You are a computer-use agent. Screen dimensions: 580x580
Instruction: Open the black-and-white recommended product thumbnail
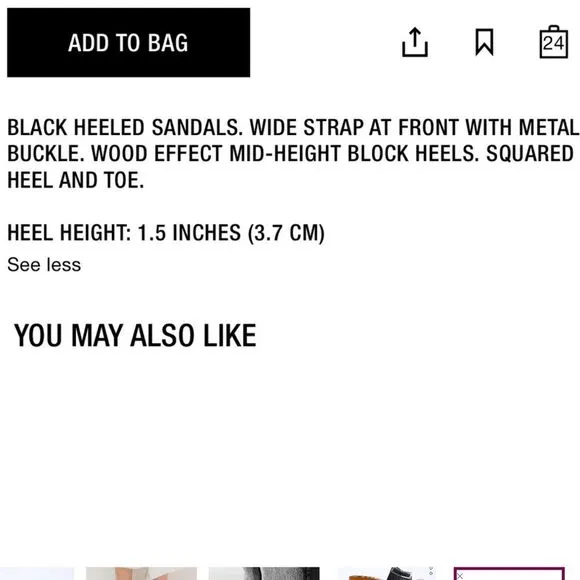[264, 574]
